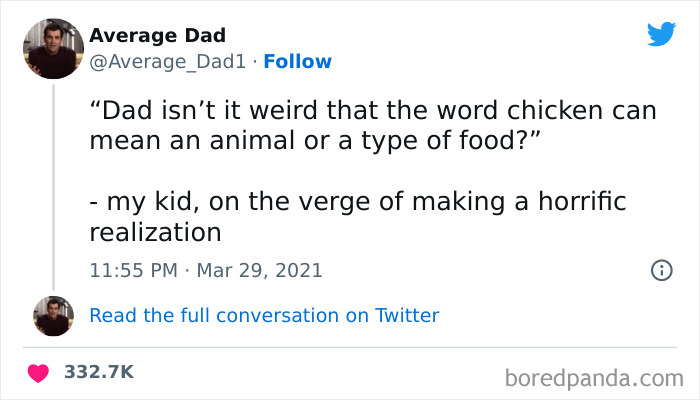
Task: Open the @Average_Dad1 handle
Action: 168,62
